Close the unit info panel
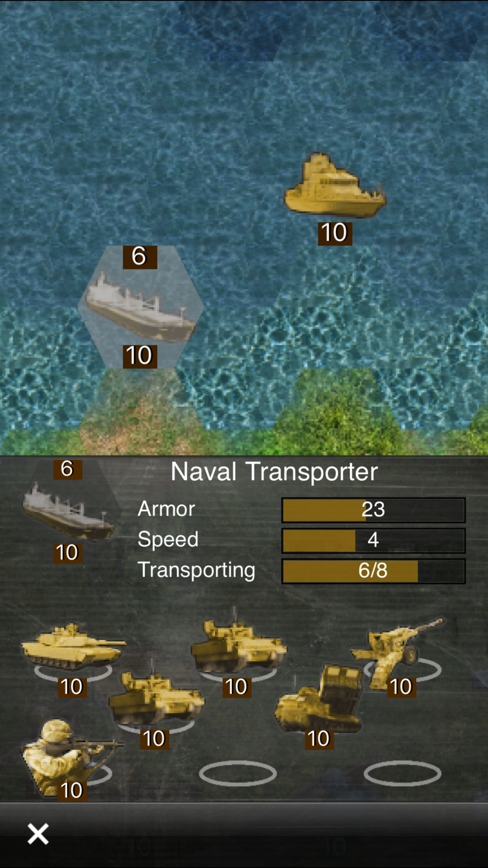This screenshot has width=488, height=868. (38, 833)
